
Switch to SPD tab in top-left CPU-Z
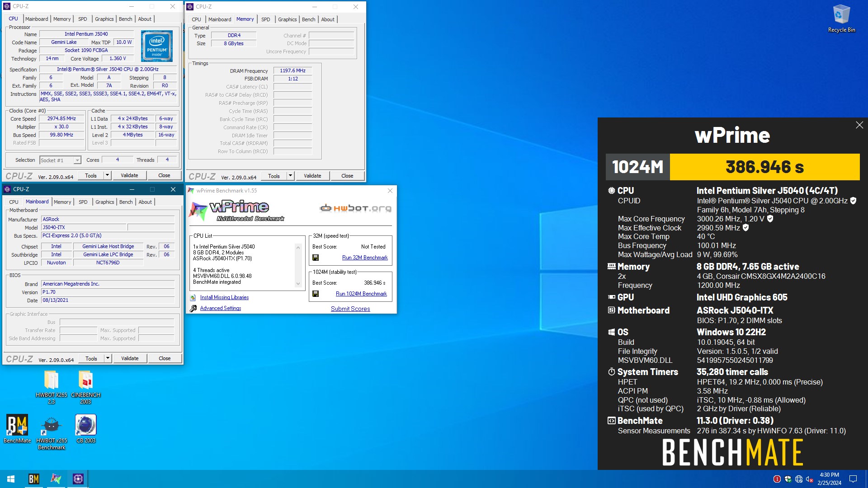point(82,19)
